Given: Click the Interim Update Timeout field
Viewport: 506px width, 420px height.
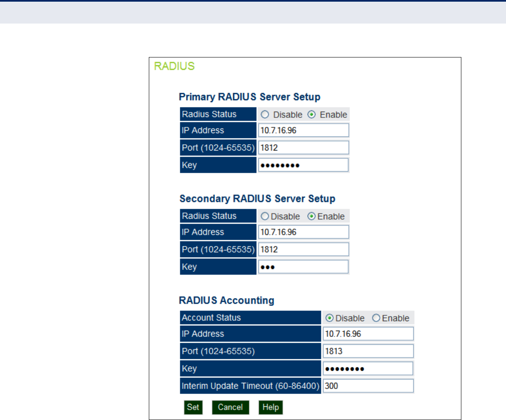Looking at the screenshot, I should click(x=368, y=386).
